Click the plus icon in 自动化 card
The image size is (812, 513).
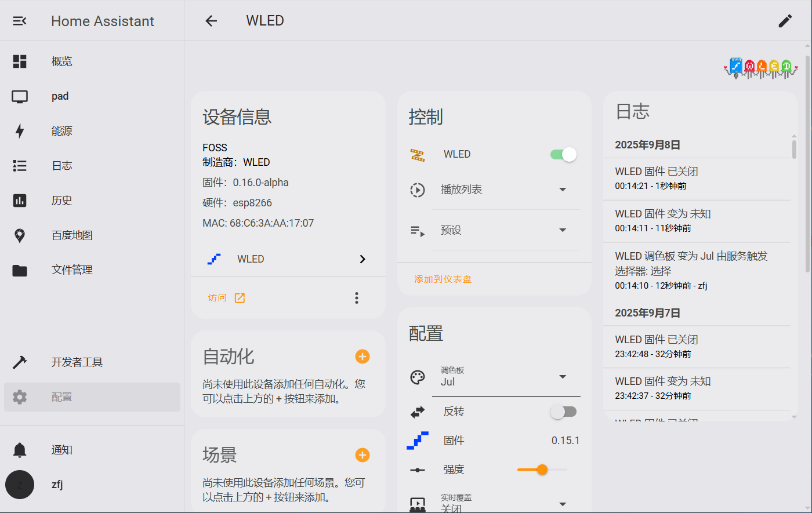coord(362,356)
